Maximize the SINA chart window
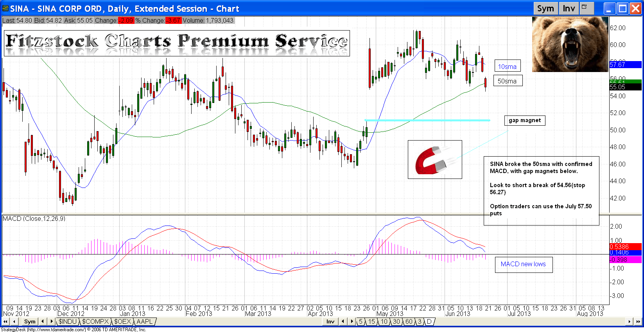Viewport: 644px width, 332px height. tap(622, 8)
